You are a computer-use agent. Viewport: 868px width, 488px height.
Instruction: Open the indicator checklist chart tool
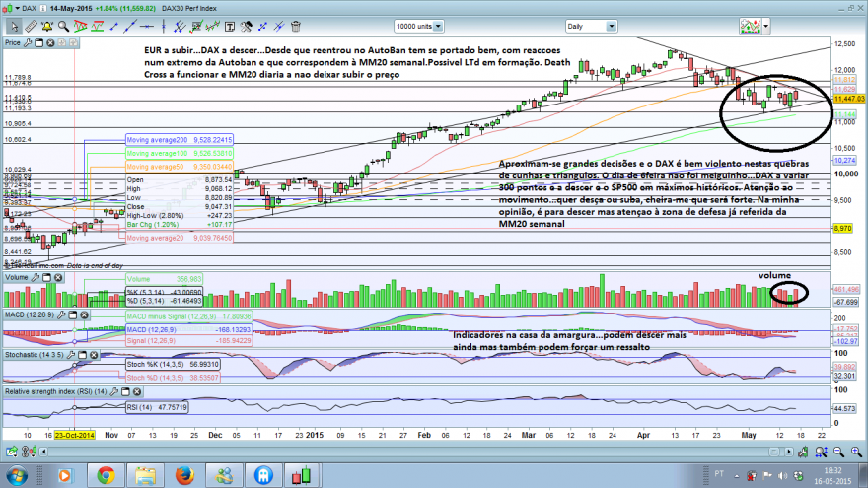coord(196,26)
